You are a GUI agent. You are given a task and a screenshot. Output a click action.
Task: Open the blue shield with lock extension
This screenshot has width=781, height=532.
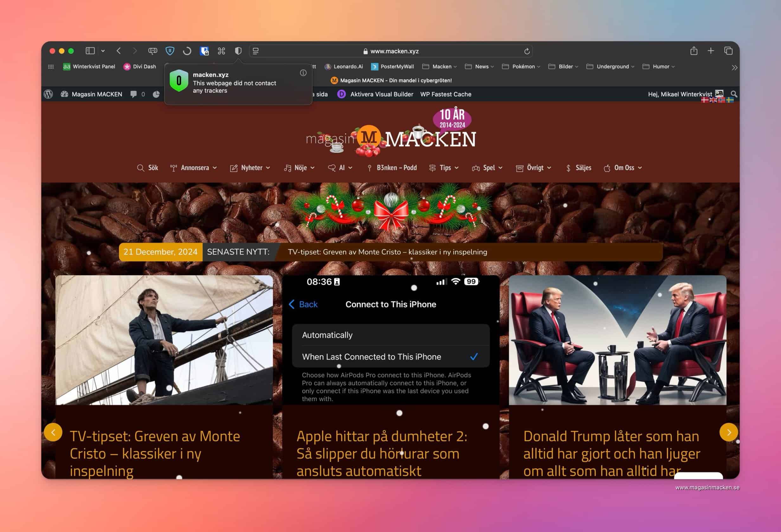[x=204, y=51]
